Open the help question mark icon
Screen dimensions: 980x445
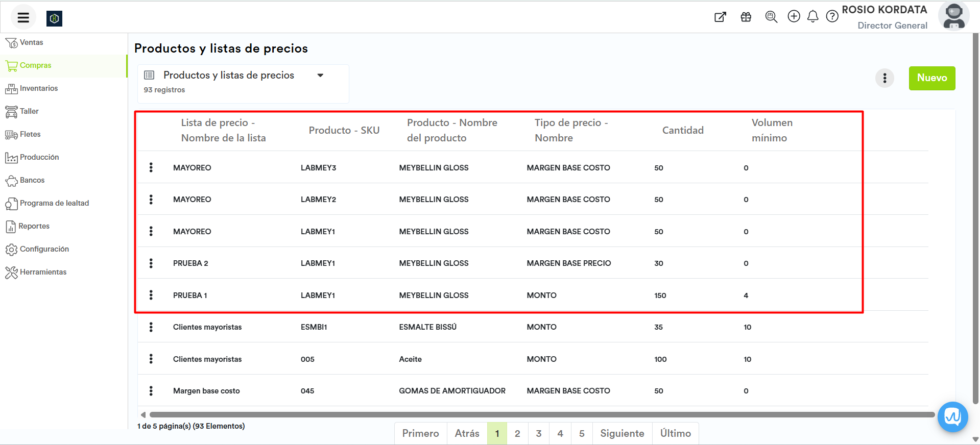pos(832,17)
